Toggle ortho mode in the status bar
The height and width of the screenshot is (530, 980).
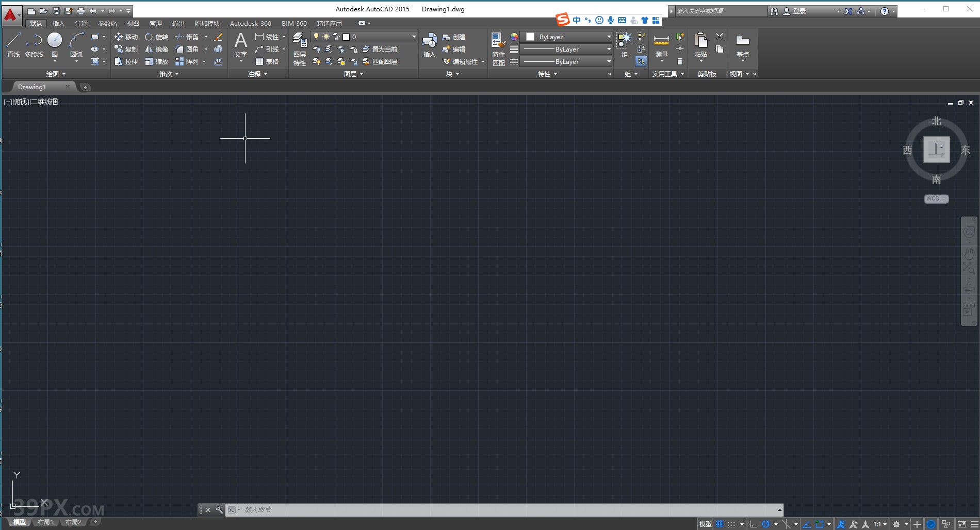pos(753,523)
